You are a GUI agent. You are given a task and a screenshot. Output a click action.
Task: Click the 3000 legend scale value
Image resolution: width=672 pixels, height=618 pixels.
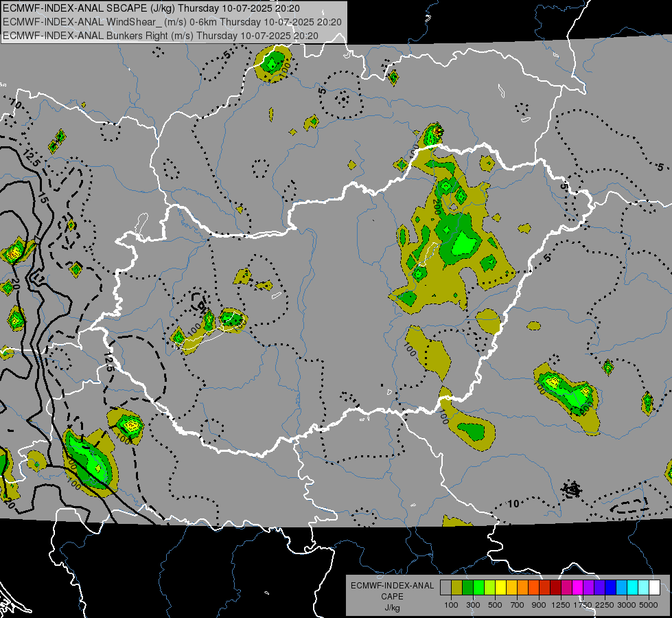click(x=627, y=605)
